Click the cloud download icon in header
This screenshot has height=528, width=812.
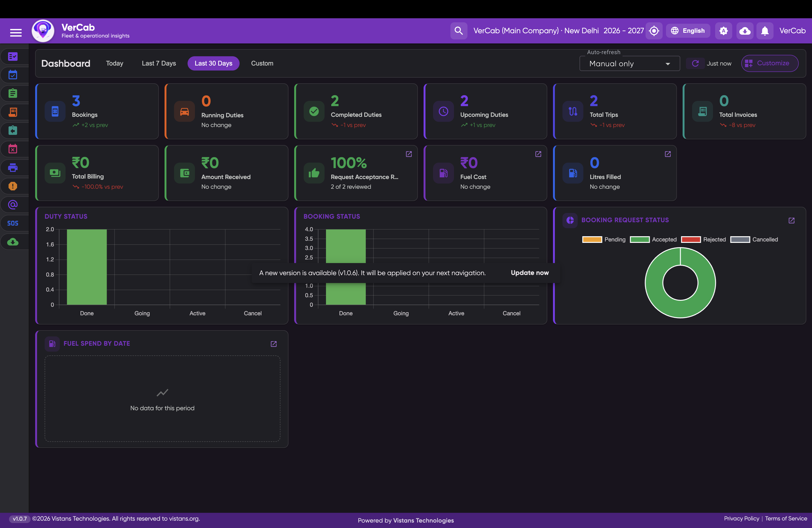[744, 31]
